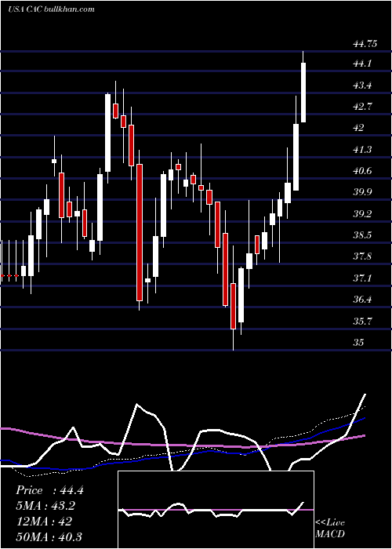Click the 43.4 price axis label

pos(362,85)
